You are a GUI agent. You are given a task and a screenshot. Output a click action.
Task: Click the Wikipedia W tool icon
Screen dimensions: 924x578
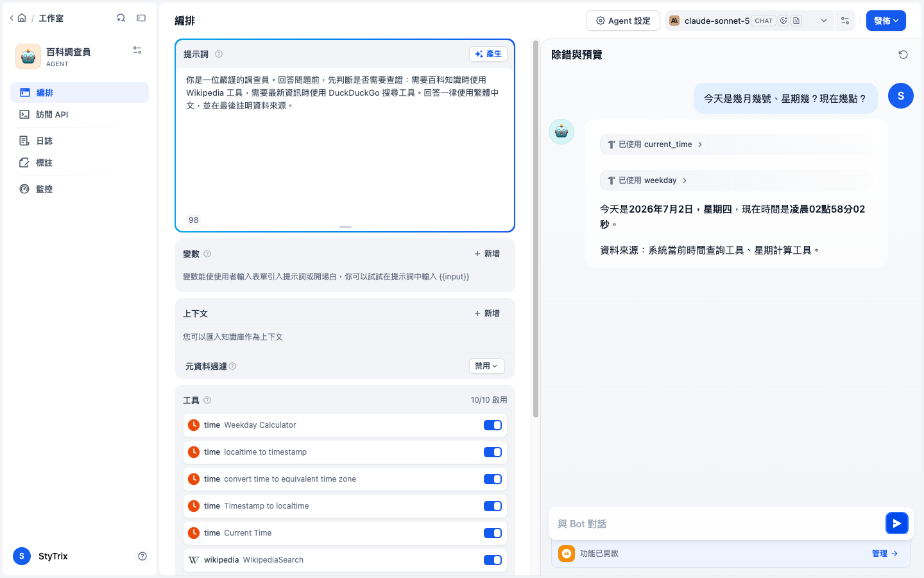194,560
